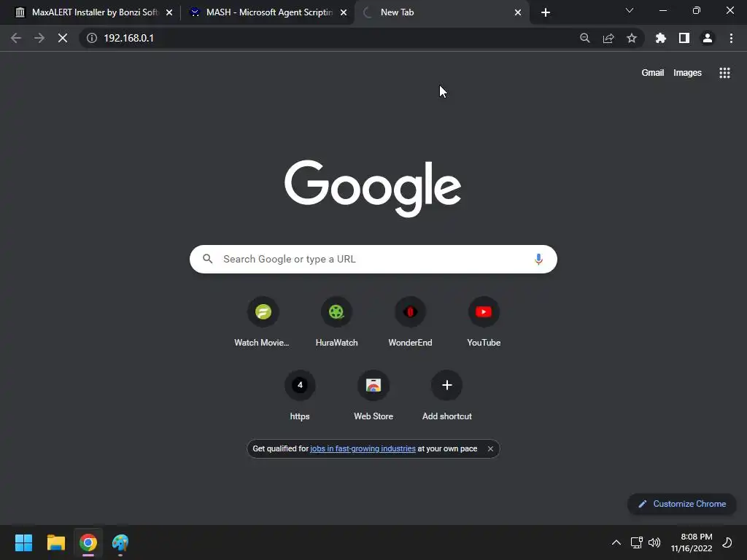Click the Chrome taskbar icon

tap(88, 542)
